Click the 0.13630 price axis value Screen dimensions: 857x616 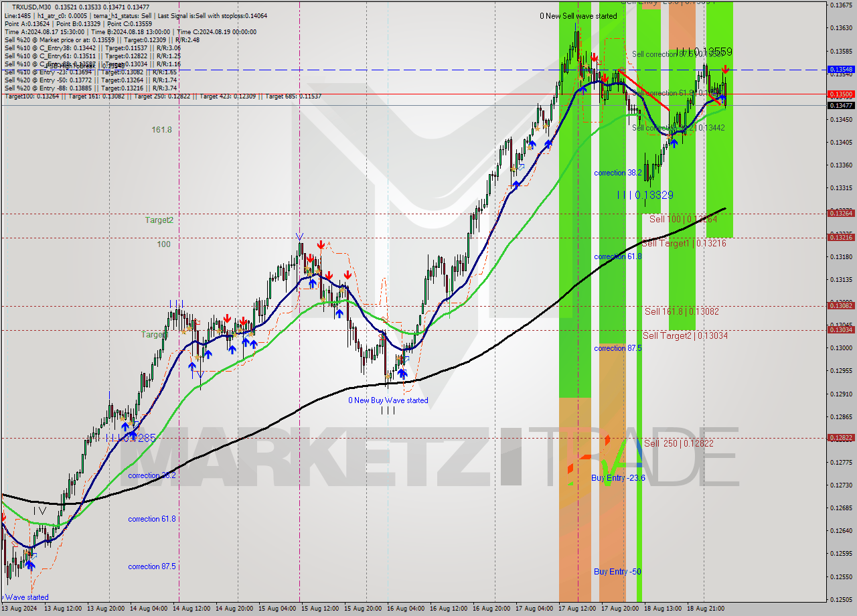[x=841, y=28]
